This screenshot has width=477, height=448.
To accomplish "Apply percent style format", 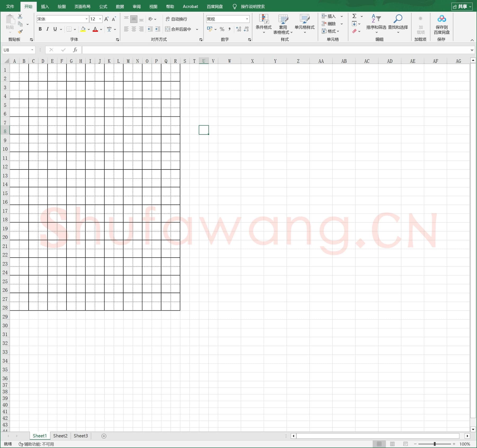I will pos(222,29).
